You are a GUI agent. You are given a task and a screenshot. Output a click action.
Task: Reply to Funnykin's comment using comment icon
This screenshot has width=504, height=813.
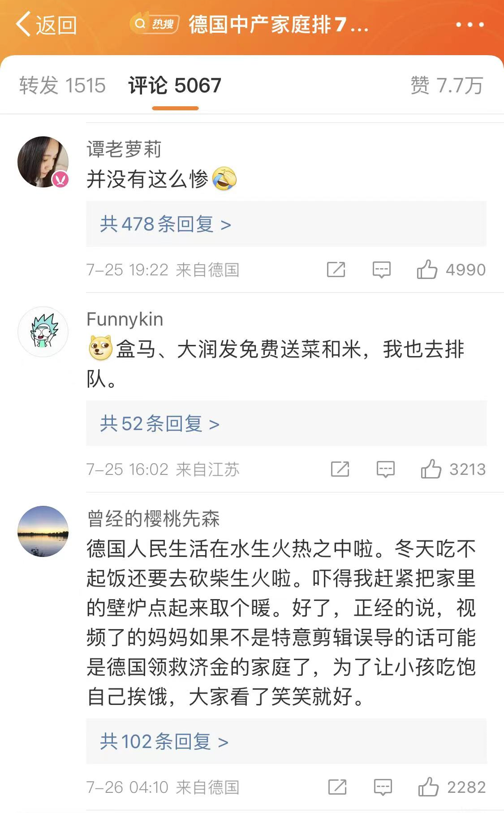[x=385, y=469]
